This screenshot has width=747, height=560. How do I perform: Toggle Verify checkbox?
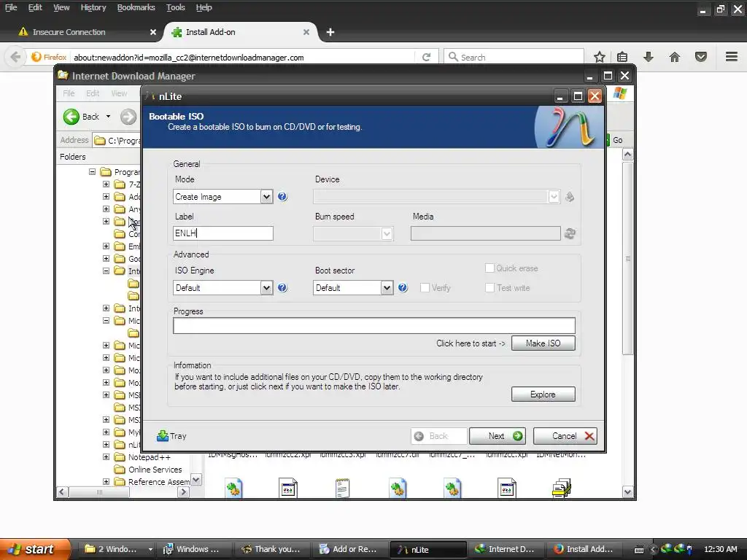click(x=425, y=287)
